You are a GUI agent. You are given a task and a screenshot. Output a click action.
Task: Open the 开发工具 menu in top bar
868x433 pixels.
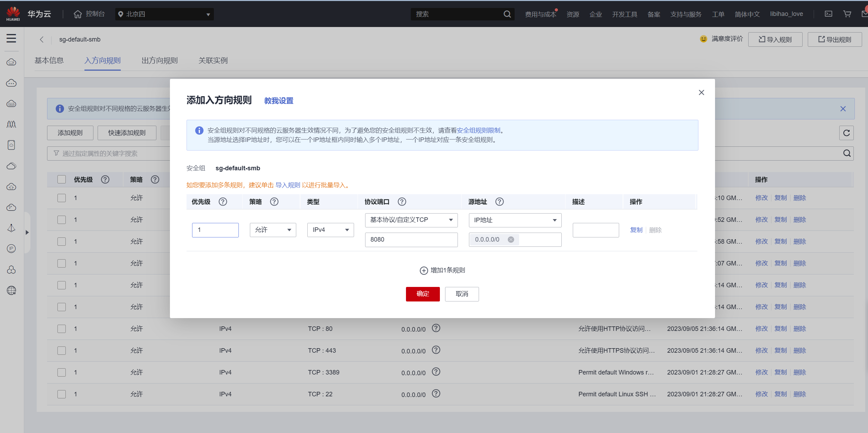(624, 14)
